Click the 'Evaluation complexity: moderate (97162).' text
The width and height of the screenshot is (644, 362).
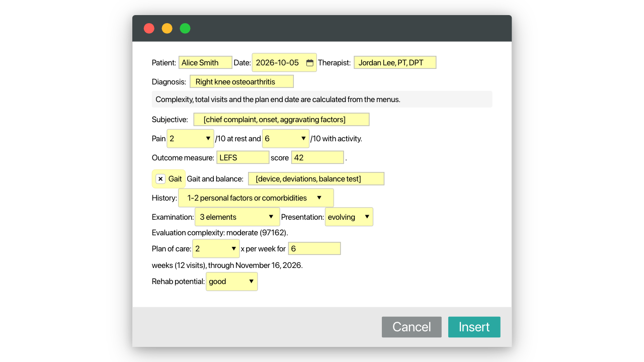point(220,233)
